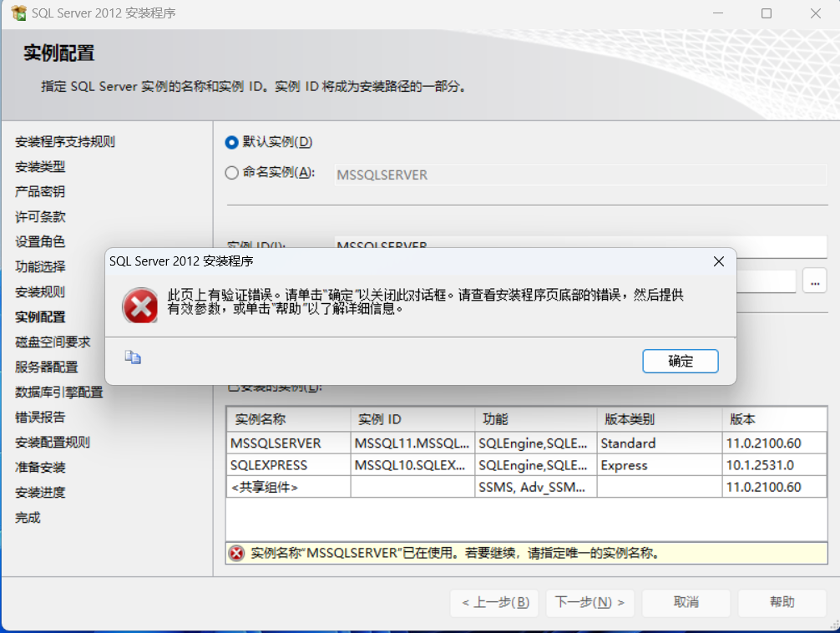Image resolution: width=840 pixels, height=633 pixels.
Task: Click the red error icon beside instance name warning
Action: pos(236,553)
